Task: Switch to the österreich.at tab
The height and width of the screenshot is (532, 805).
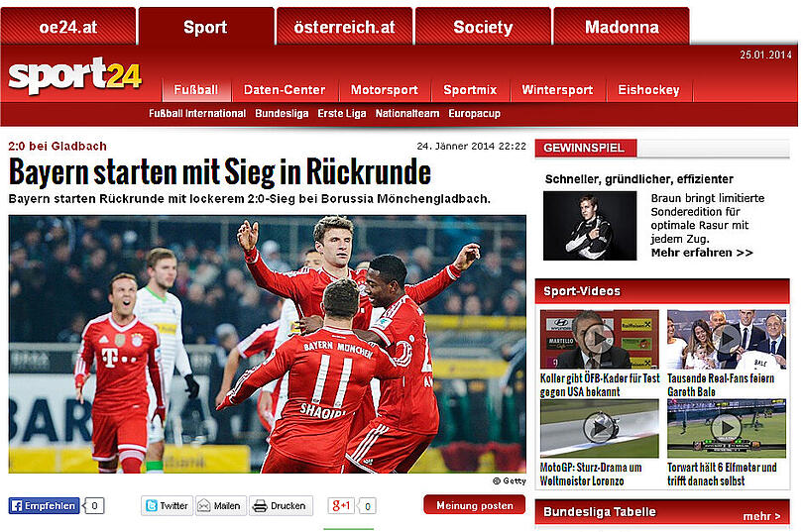Action: (344, 26)
